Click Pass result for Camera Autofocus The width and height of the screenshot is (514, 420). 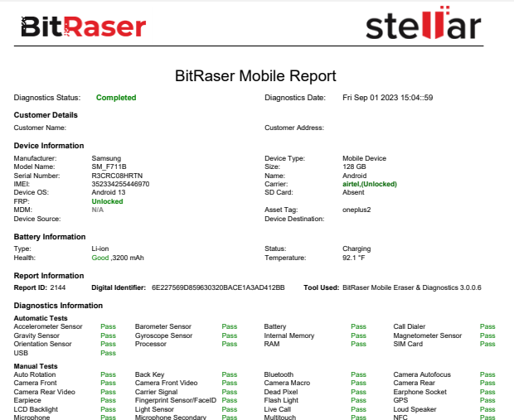point(487,374)
